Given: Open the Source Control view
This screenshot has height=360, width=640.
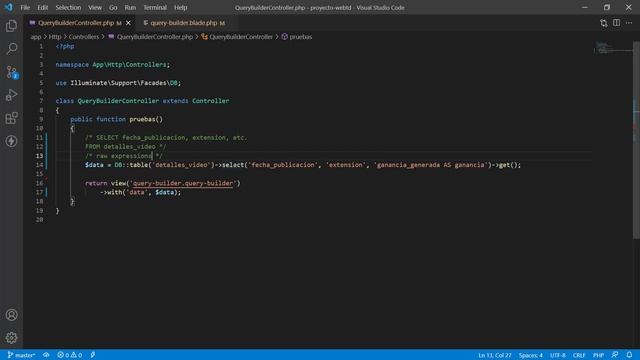Looking at the screenshot, I should click(11, 72).
